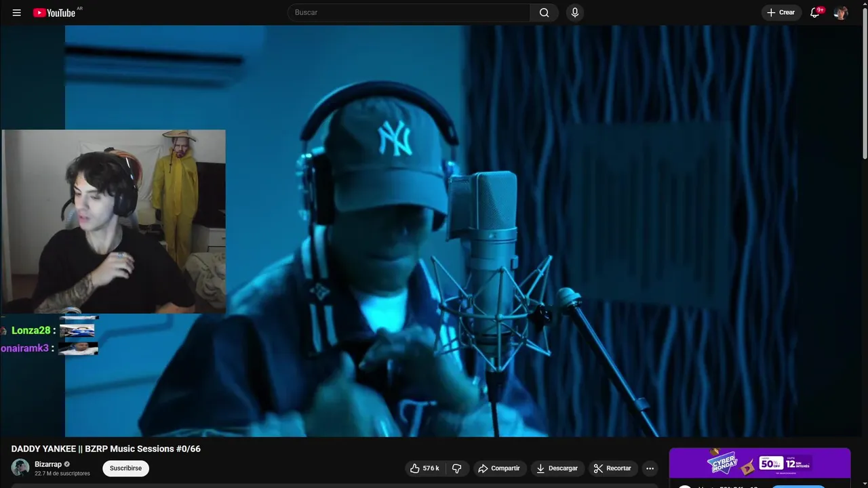Open more actions three-dot menu
Image resolution: width=868 pixels, height=488 pixels.
(650, 468)
